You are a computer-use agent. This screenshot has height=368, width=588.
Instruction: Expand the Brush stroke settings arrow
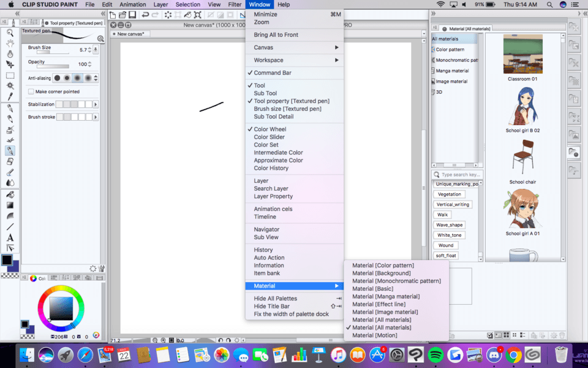pos(95,117)
